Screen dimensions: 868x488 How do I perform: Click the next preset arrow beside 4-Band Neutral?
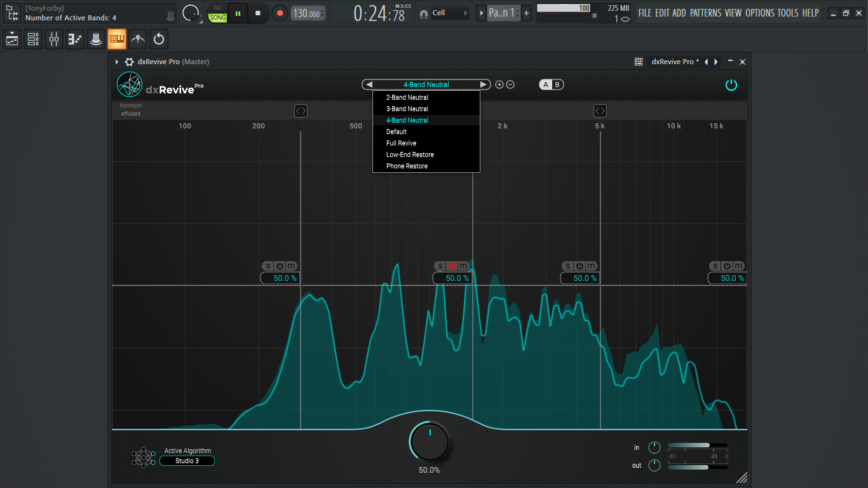[x=484, y=85]
